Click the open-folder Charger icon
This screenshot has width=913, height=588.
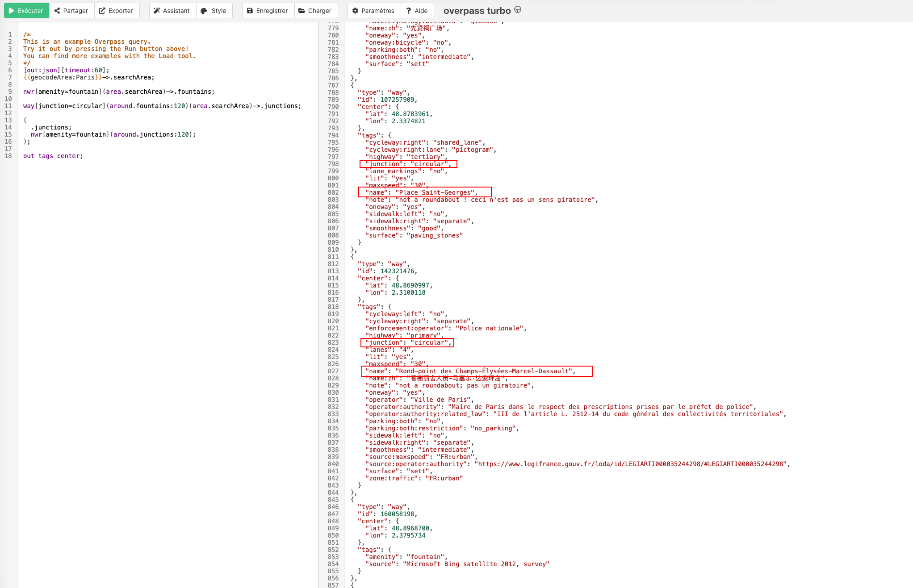[x=302, y=11]
